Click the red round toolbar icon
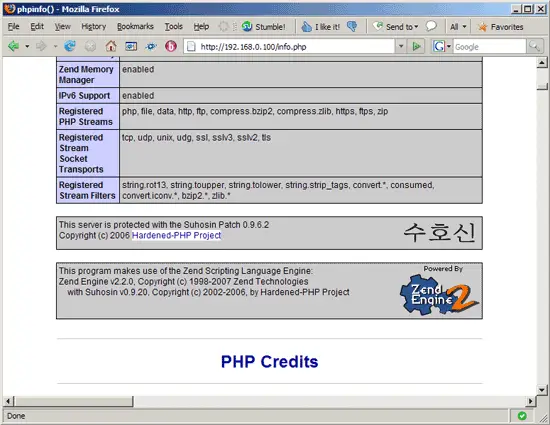This screenshot has width=550, height=425. pos(171,46)
